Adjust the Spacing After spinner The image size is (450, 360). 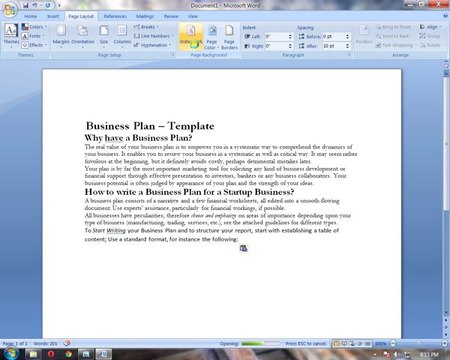(x=348, y=46)
